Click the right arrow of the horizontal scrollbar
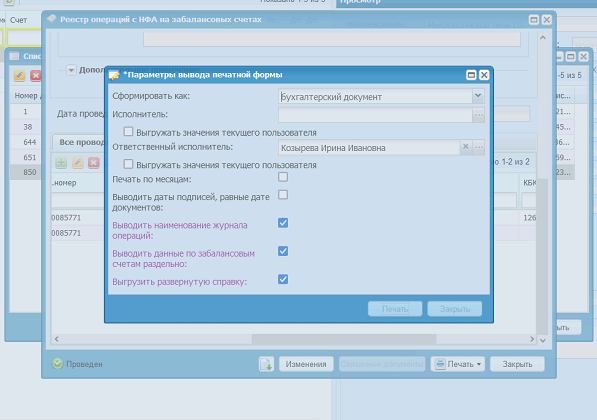This screenshot has height=420, width=597. tap(532, 339)
